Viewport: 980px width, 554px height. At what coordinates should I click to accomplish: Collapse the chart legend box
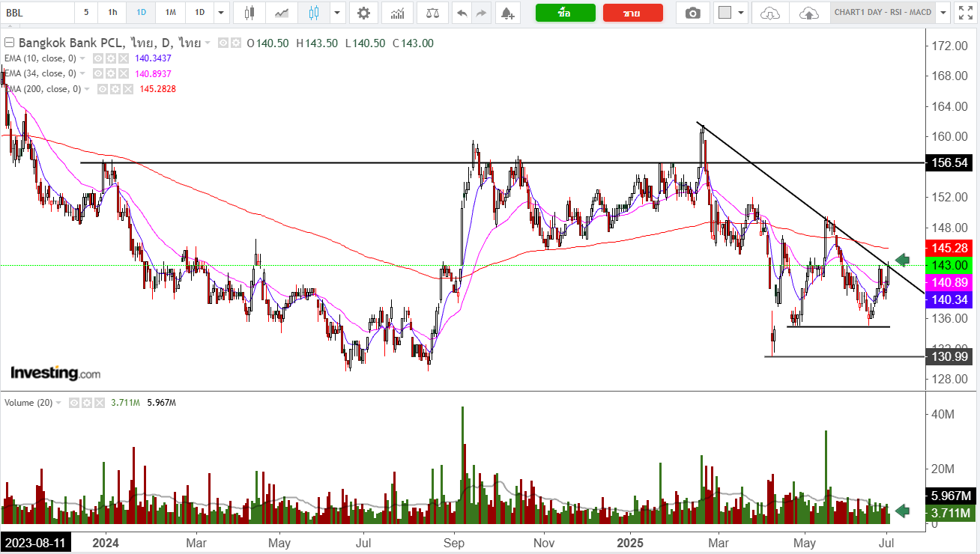tap(9, 43)
